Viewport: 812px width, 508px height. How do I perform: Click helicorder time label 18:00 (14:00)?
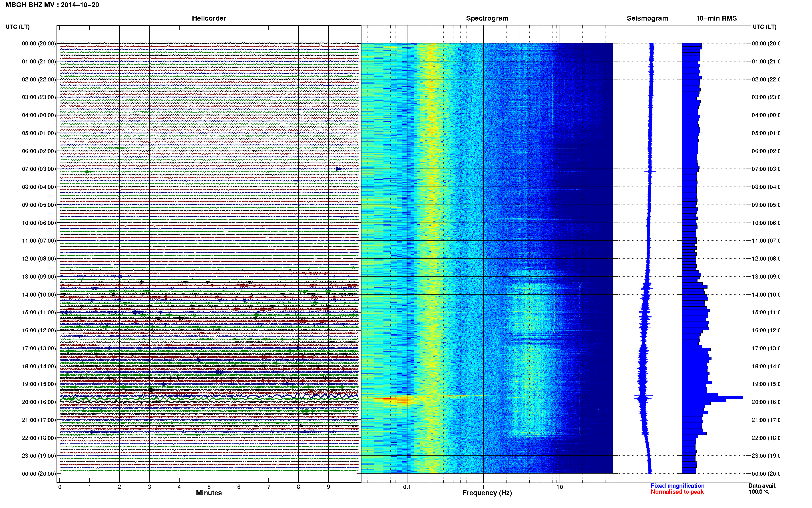click(x=39, y=367)
